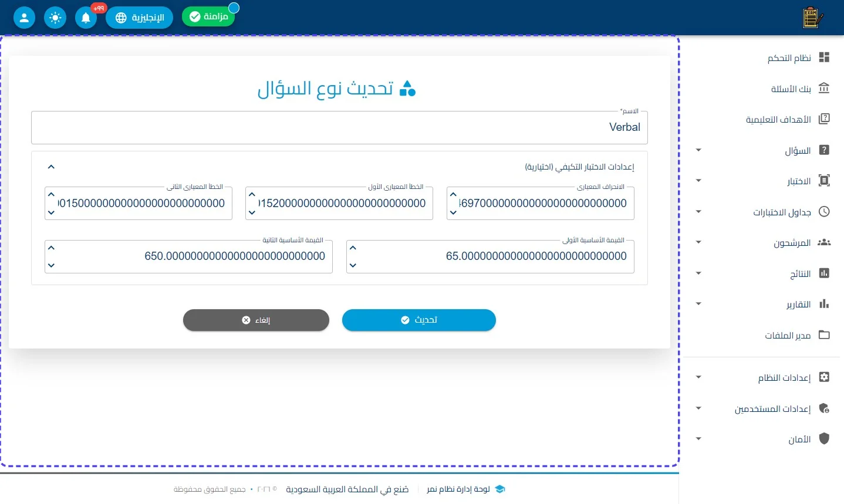Viewport: 844px width, 504px height.
Task: Expand the النتائج submenu arrow
Action: click(698, 273)
